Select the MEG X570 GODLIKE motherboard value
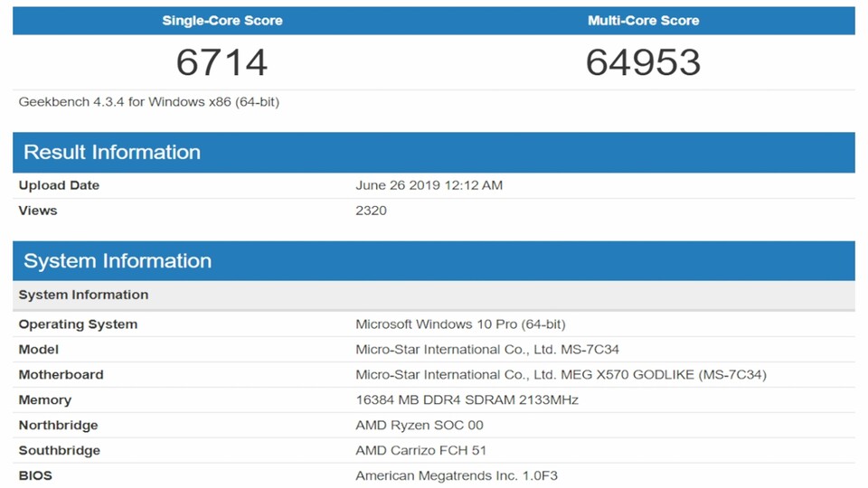 click(561, 375)
